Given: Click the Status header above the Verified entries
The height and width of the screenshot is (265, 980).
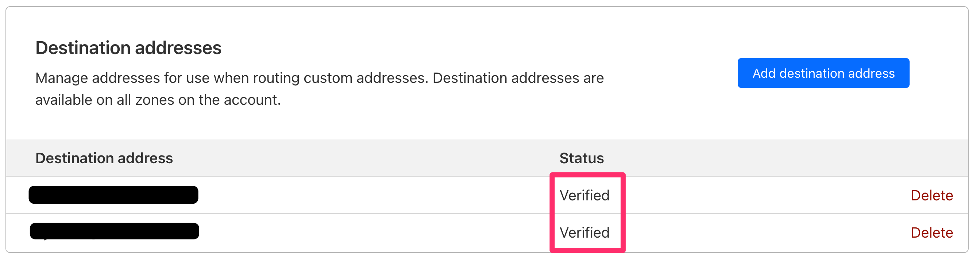Looking at the screenshot, I should pyautogui.click(x=581, y=158).
